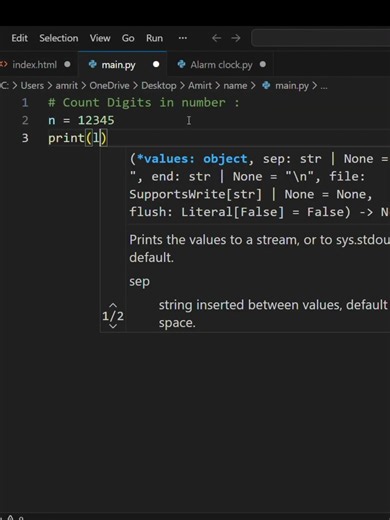Click the unsaved dot on index.html tab
This screenshot has width=390, height=520.
(x=67, y=64)
